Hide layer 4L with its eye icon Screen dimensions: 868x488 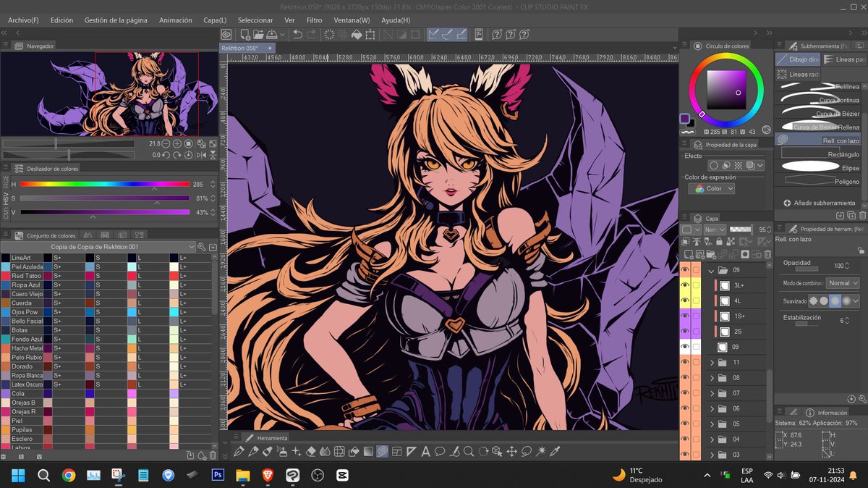click(x=685, y=300)
